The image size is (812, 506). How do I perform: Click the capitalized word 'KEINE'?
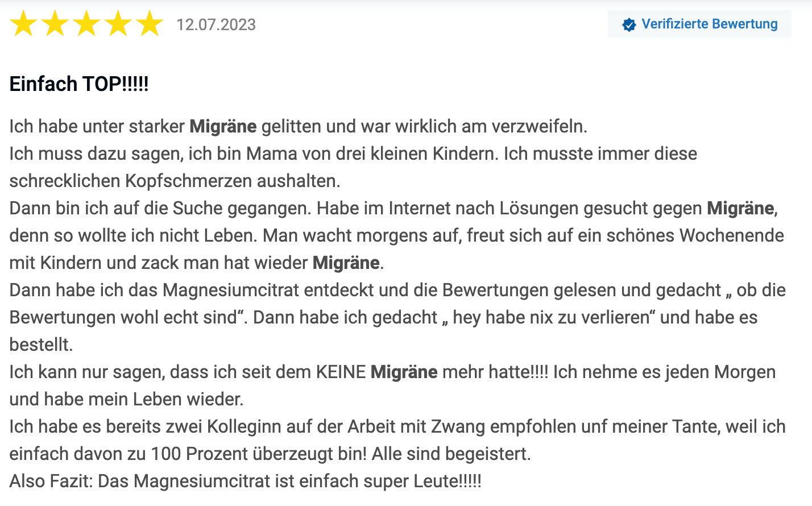pos(341,372)
